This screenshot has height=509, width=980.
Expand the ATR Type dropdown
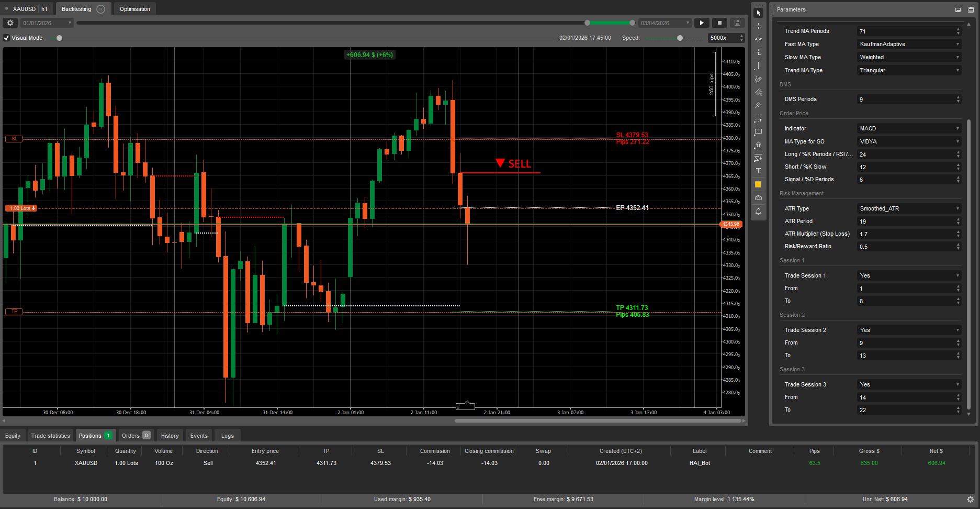click(x=908, y=208)
